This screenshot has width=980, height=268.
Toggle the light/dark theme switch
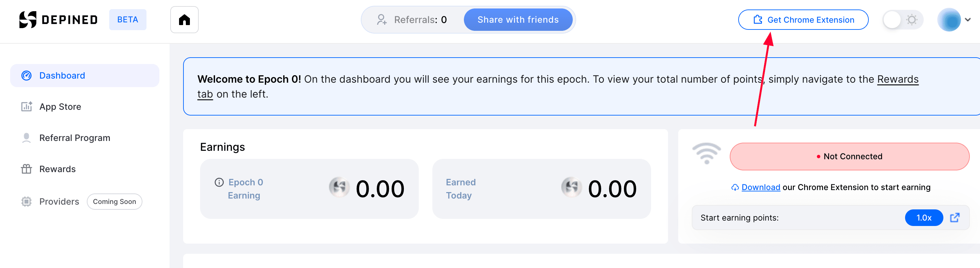tap(902, 20)
